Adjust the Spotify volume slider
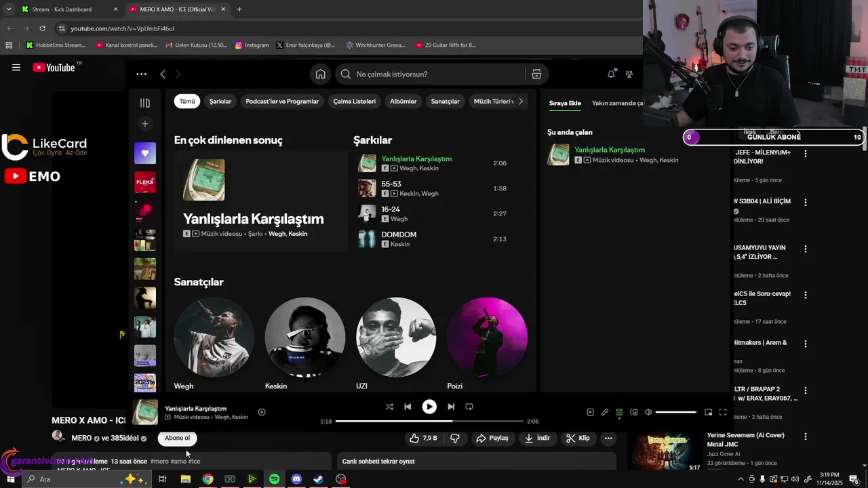The image size is (868, 488). tap(676, 412)
